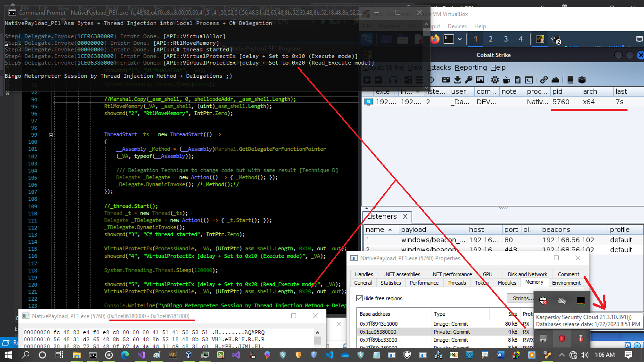Click the cloud manage web server icon
The width and height of the screenshot is (644, 362).
555,80
